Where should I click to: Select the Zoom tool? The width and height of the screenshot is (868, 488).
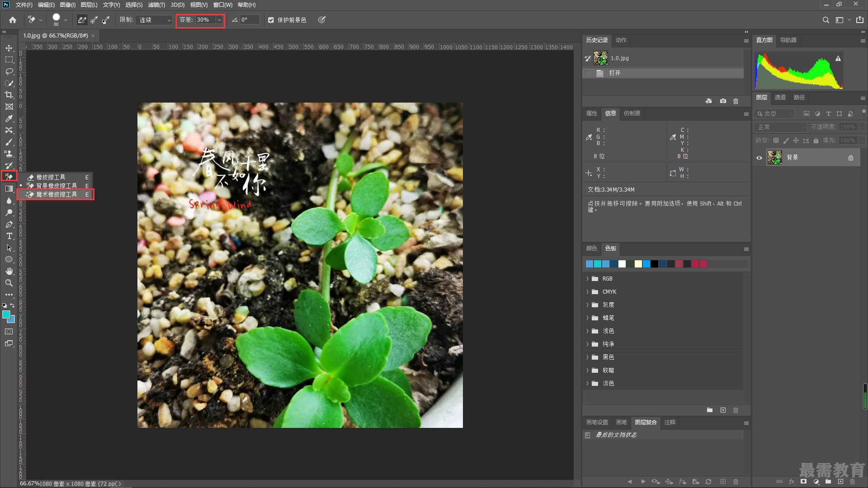(9, 283)
